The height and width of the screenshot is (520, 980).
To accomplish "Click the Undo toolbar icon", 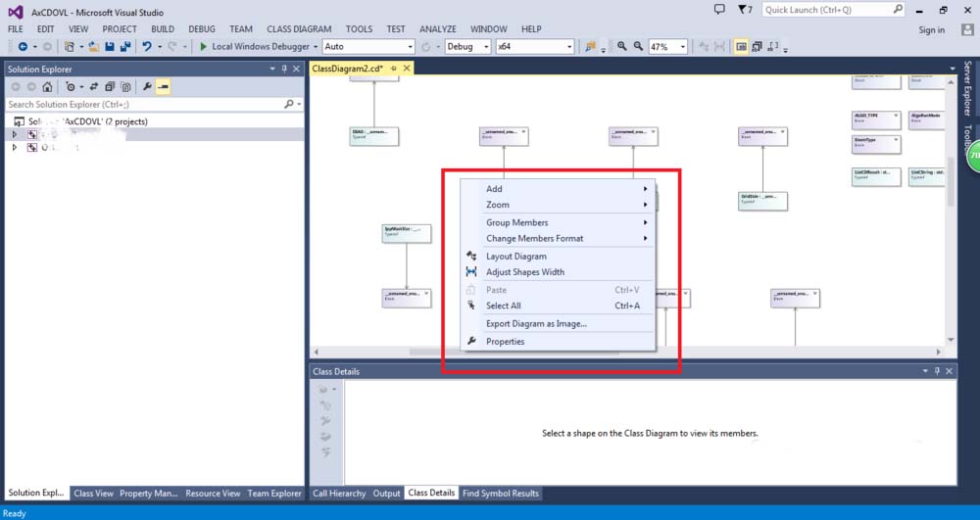I will (147, 46).
